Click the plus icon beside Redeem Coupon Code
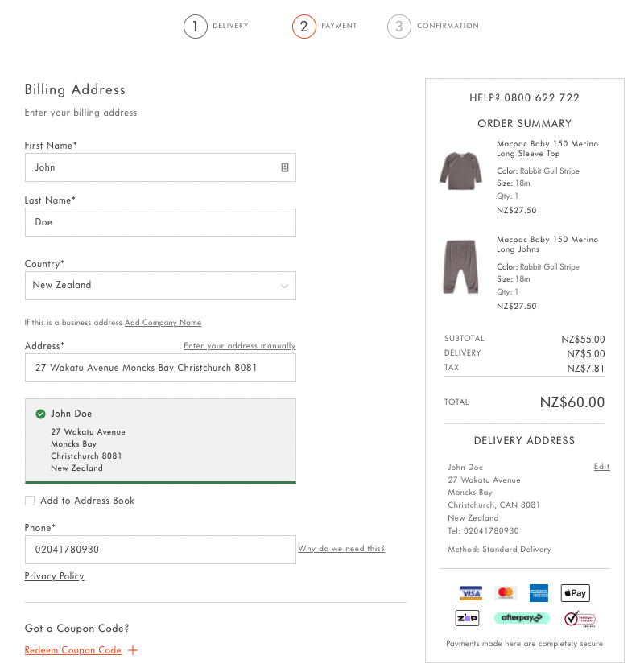640x672 pixels. (133, 650)
